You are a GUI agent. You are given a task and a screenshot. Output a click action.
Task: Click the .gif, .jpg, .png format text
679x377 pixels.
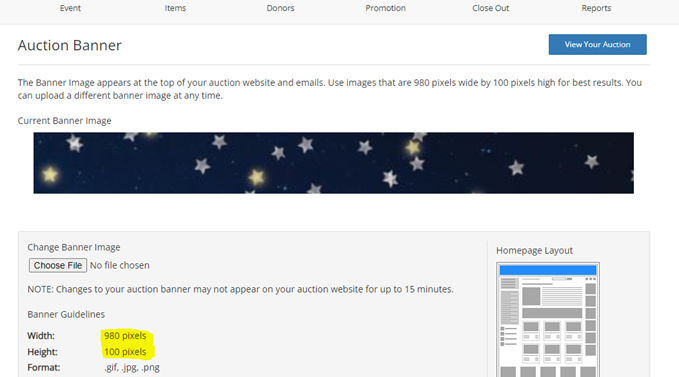click(132, 367)
